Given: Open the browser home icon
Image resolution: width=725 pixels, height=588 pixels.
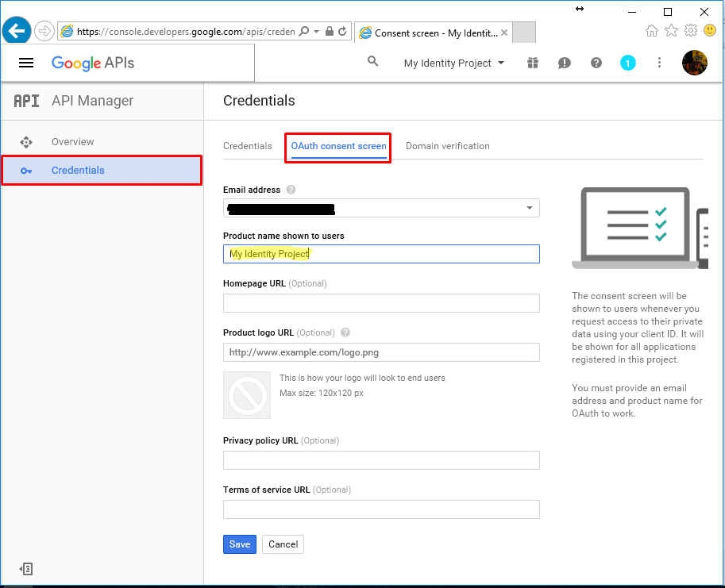Looking at the screenshot, I should pyautogui.click(x=652, y=31).
